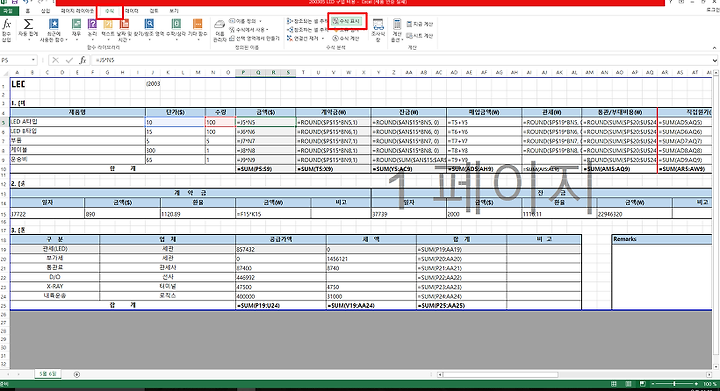Select the cell with formula =SUM(P19:U24)
The height and width of the screenshot is (391, 720).
(281, 305)
